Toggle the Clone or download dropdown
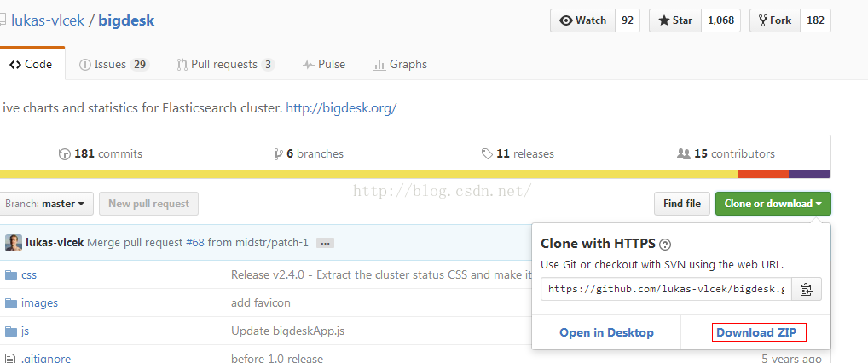The height and width of the screenshot is (363, 868). click(773, 204)
